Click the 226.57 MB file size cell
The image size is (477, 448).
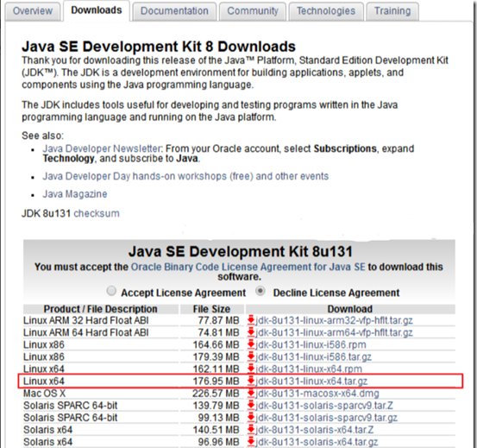(216, 394)
